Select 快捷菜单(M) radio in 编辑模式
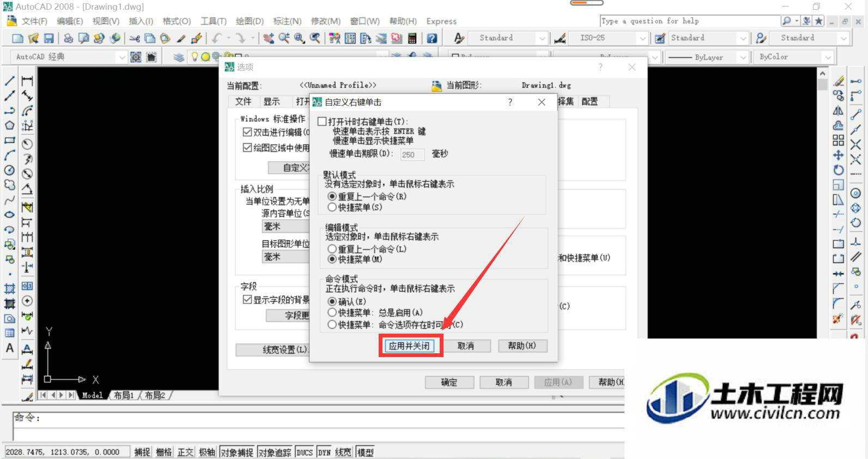The width and height of the screenshot is (868, 459). (332, 259)
